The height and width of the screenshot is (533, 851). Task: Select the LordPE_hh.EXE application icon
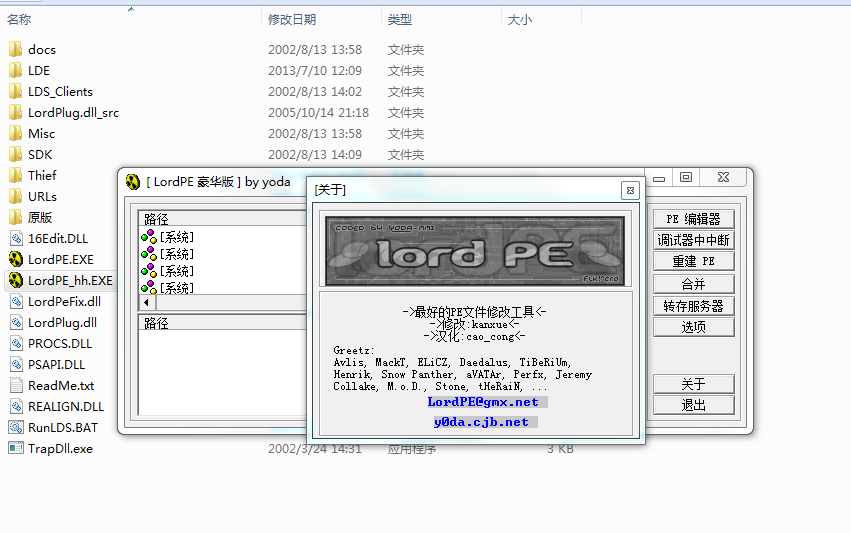(x=16, y=280)
